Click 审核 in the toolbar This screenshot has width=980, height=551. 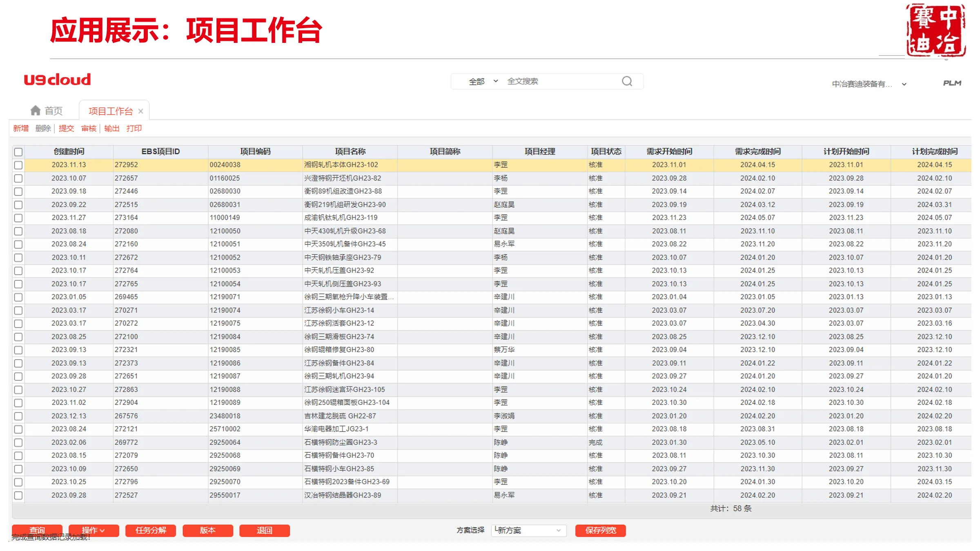pyautogui.click(x=89, y=129)
